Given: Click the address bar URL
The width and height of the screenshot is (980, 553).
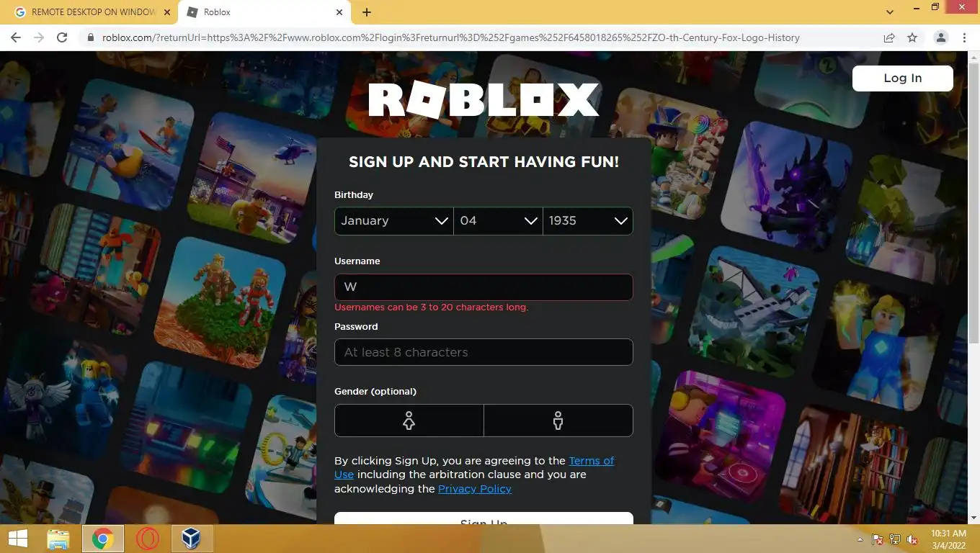Looking at the screenshot, I should [450, 37].
